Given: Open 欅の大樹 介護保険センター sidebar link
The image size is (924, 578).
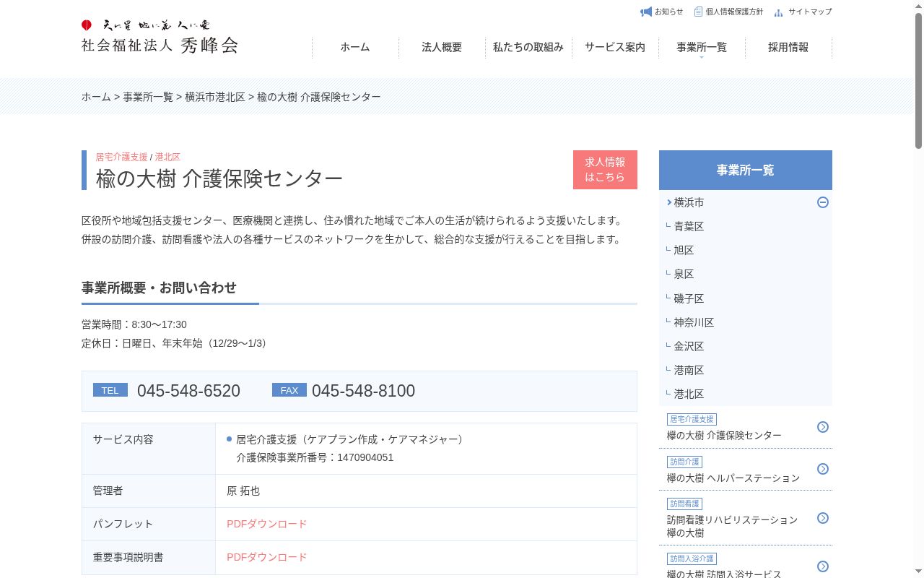Looking at the screenshot, I should click(724, 436).
